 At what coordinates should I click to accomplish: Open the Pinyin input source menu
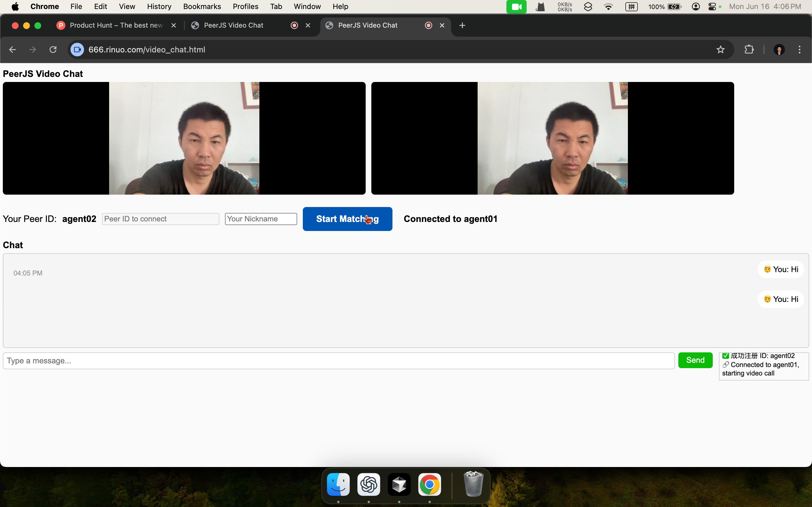(x=631, y=6)
